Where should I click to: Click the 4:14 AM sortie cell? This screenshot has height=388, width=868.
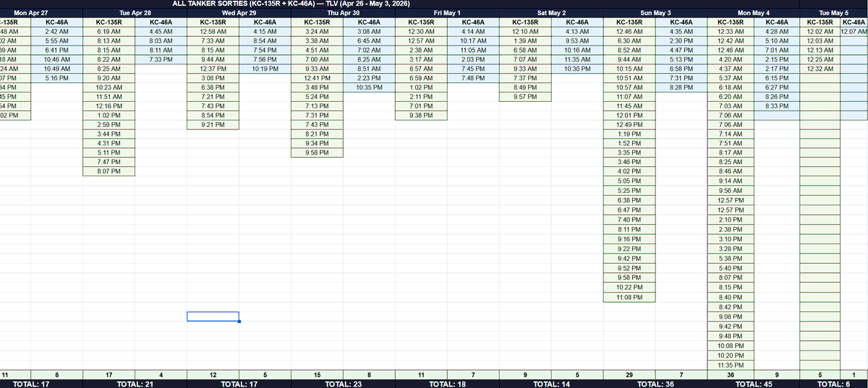click(473, 32)
